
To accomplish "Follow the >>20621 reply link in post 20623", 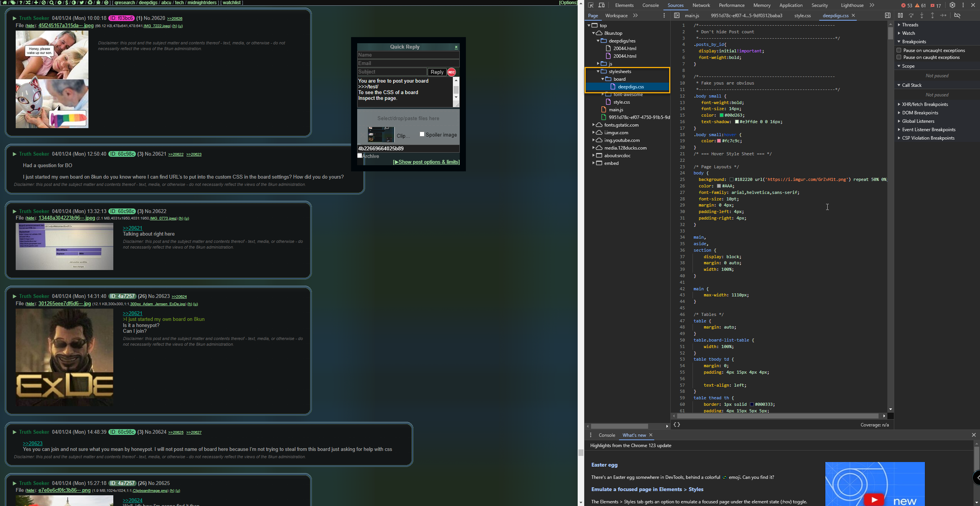I will [x=132, y=313].
